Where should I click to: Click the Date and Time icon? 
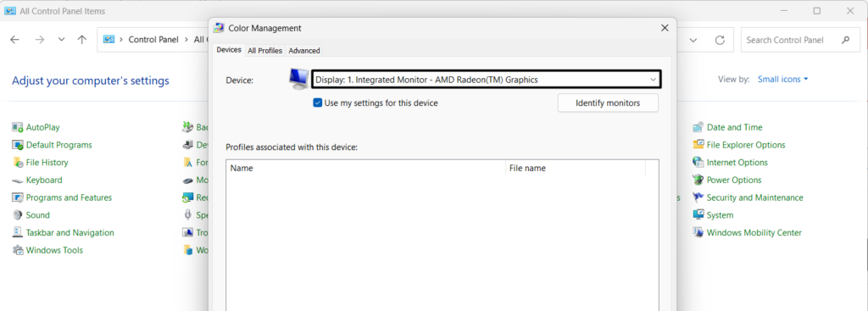698,127
